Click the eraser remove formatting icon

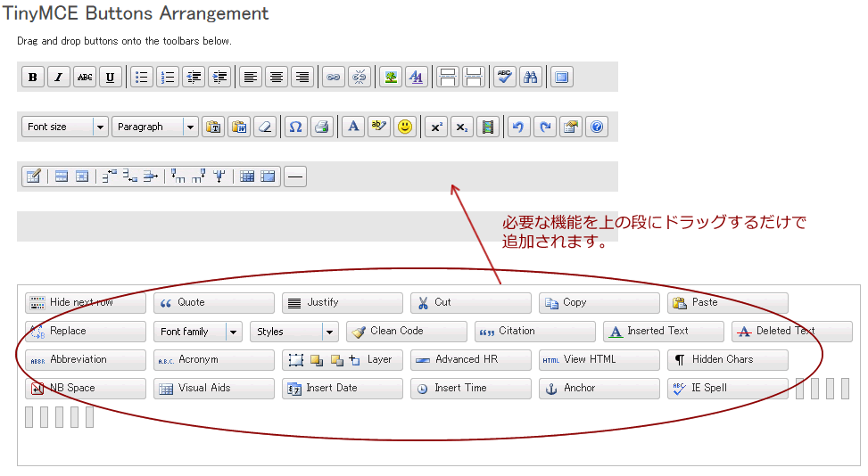click(x=265, y=127)
